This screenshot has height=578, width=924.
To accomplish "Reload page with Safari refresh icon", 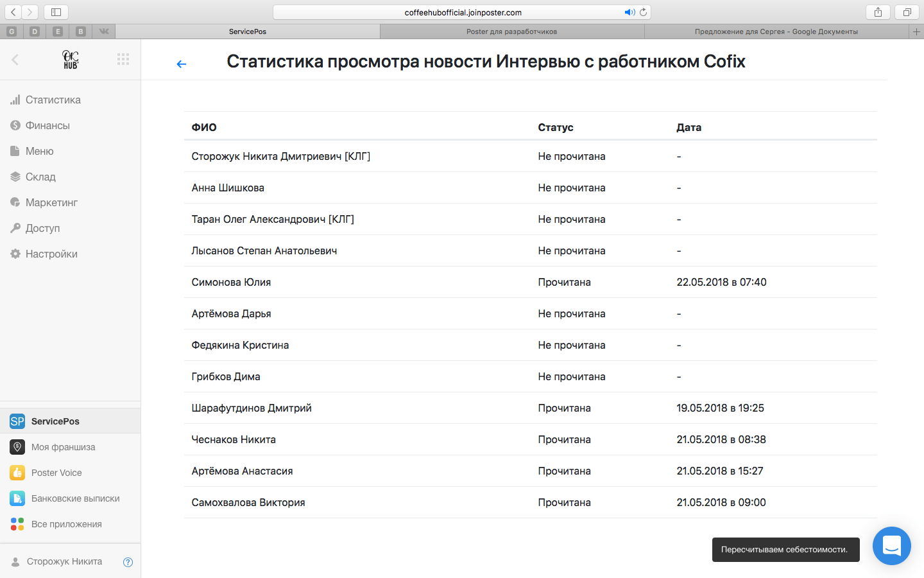I will click(x=643, y=12).
